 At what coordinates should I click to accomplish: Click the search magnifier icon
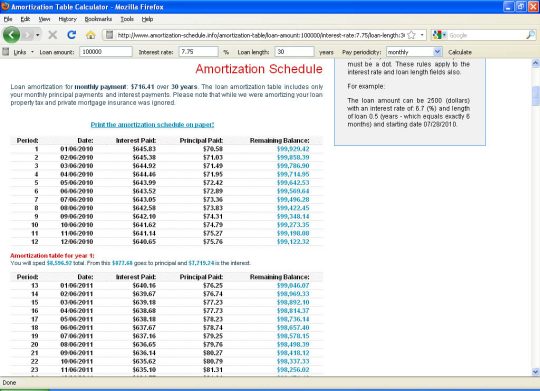click(x=530, y=35)
